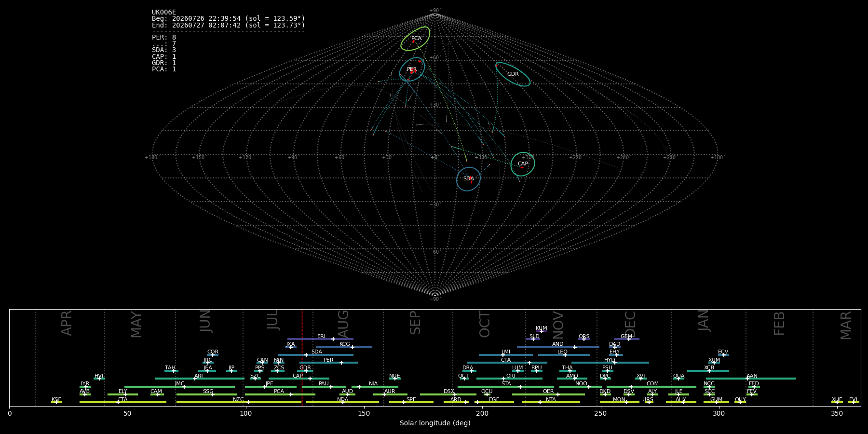The height and width of the screenshot is (434, 868).
Task: Click the PER shower bar in the timeline
Action: 328,363
